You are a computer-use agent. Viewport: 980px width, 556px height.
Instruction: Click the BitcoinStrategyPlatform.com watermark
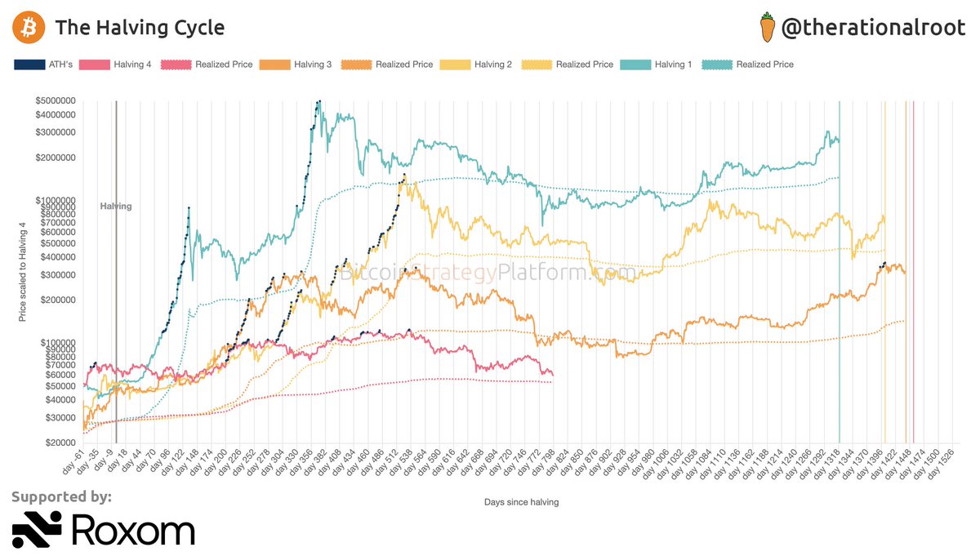click(x=488, y=272)
